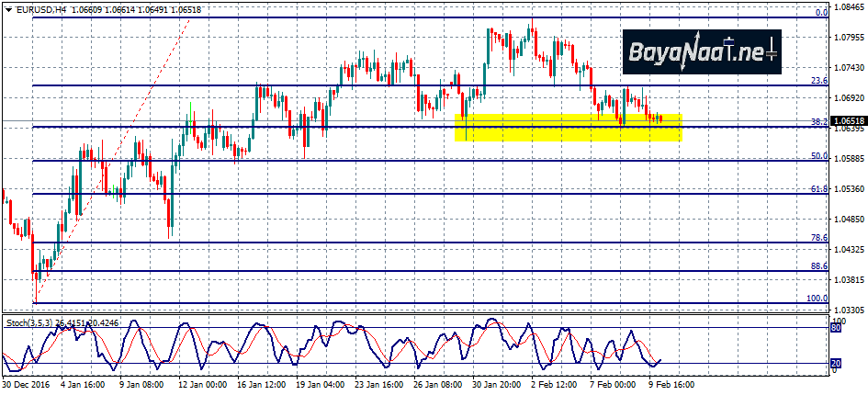
Task: Click the 50.0 Fibonacci level label
Action: tap(819, 156)
